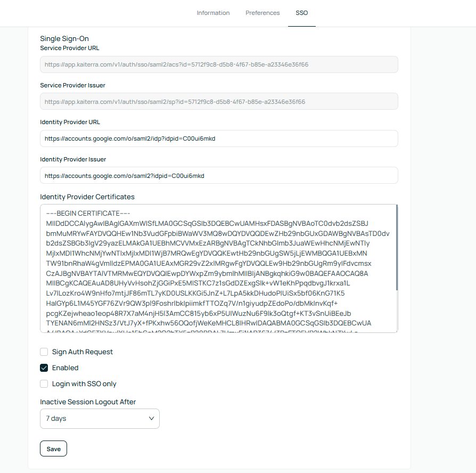Focus the Identity Provider Issuer input
The height and width of the screenshot is (473, 476).
219,176
